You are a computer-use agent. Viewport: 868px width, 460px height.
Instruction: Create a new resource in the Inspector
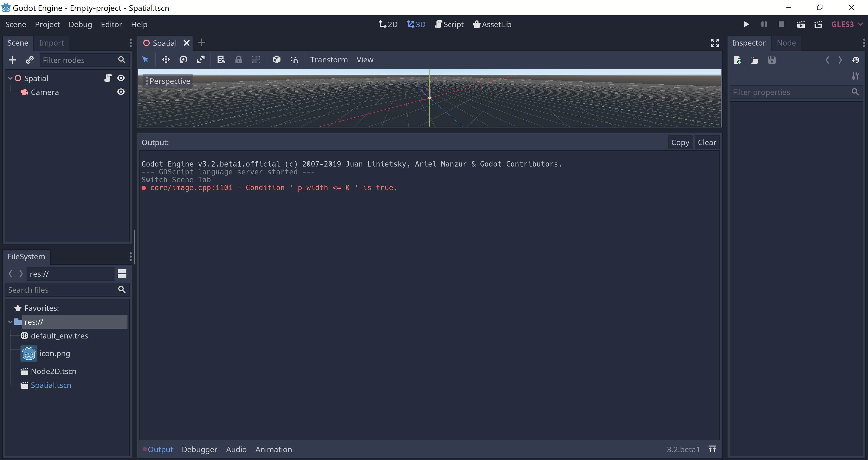pos(737,60)
